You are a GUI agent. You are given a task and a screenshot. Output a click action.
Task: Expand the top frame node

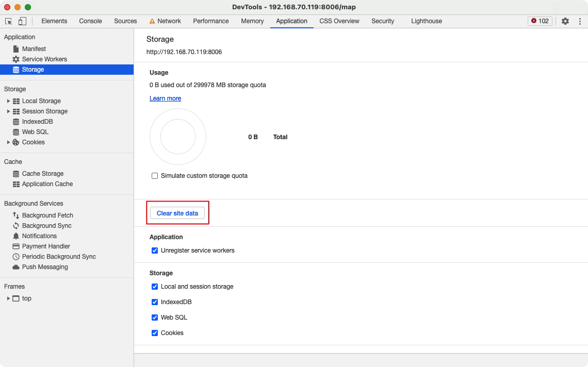click(8, 298)
